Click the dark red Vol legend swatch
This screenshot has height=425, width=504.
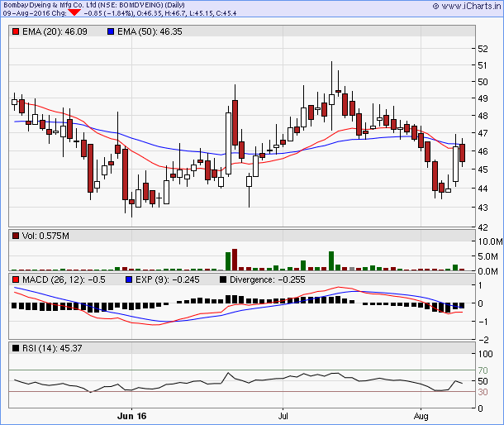16,236
